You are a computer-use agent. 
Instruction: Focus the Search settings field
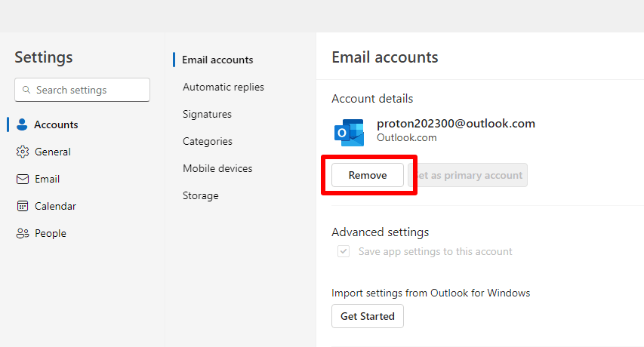coord(82,90)
